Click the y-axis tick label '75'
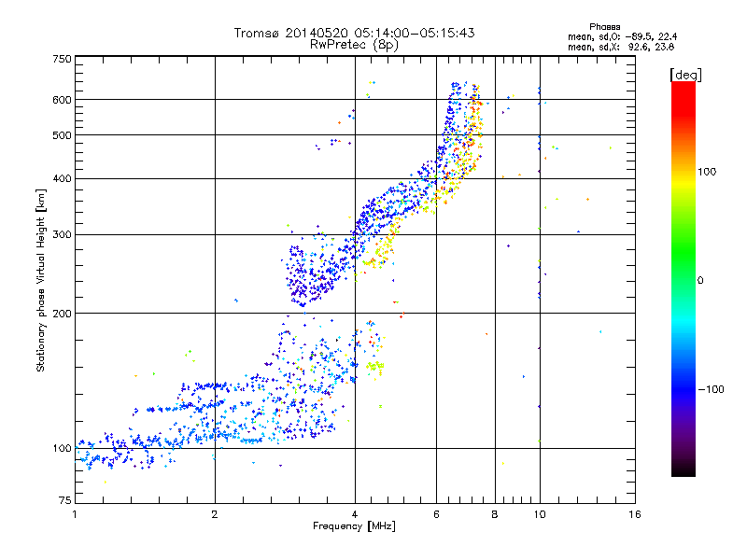The width and height of the screenshot is (747, 560). tap(65, 500)
